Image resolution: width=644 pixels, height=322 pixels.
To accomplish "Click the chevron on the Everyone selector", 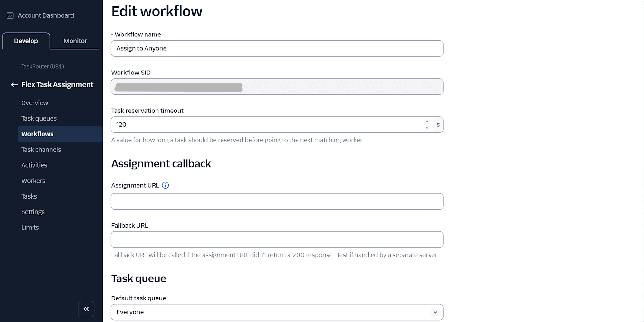I will (x=435, y=312).
